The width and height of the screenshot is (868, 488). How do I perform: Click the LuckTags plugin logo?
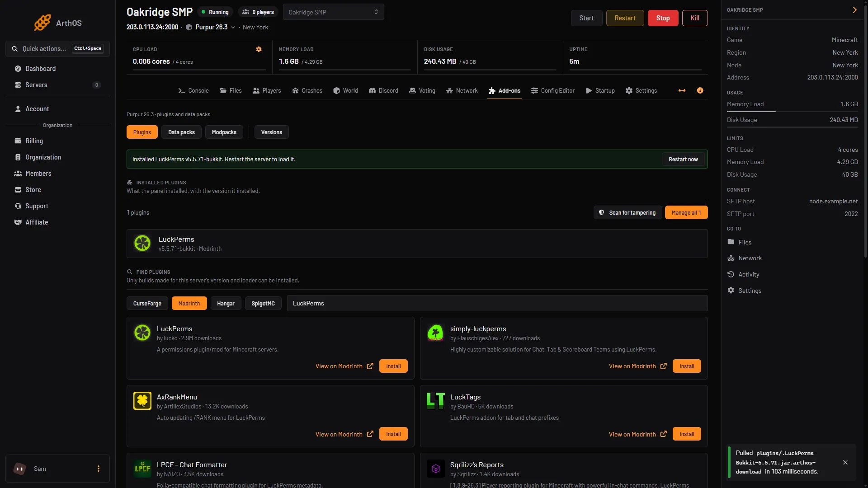coord(436,401)
